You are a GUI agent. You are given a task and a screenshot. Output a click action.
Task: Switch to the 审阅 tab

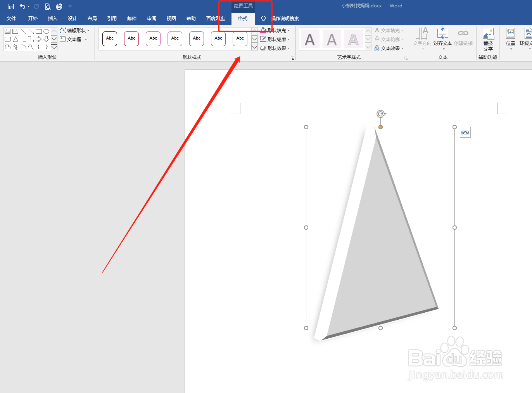tap(152, 19)
